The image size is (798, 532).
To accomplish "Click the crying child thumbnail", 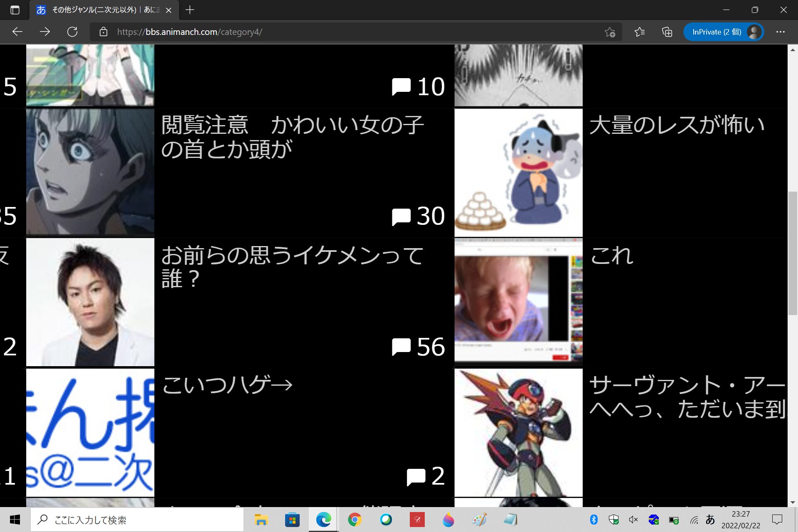I will pyautogui.click(x=518, y=302).
